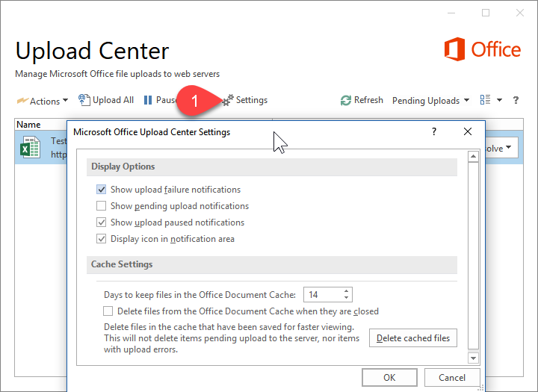Click OK to save settings
The height and width of the screenshot is (392, 538).
[x=389, y=378]
